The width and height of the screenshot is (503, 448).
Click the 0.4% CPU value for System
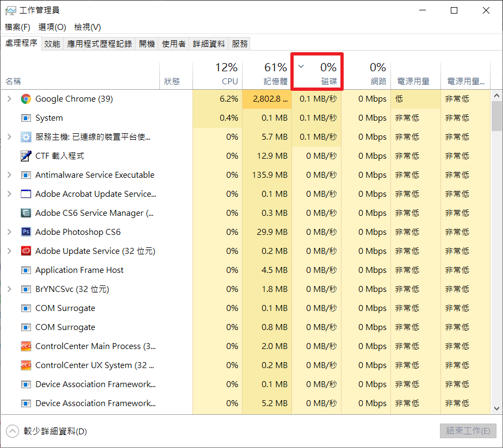229,118
